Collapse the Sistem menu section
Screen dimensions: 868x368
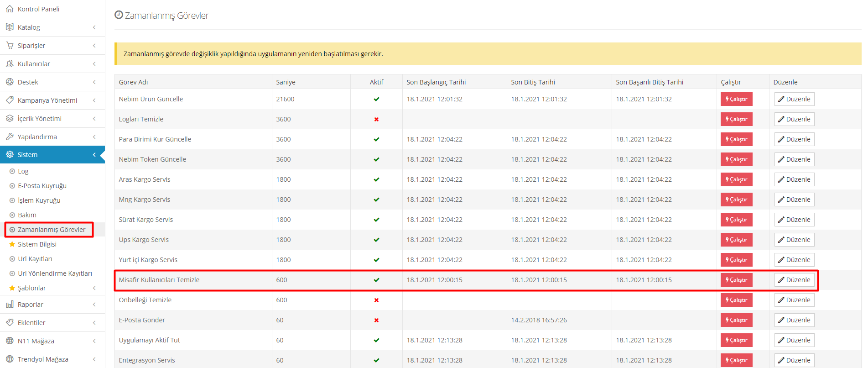point(94,155)
